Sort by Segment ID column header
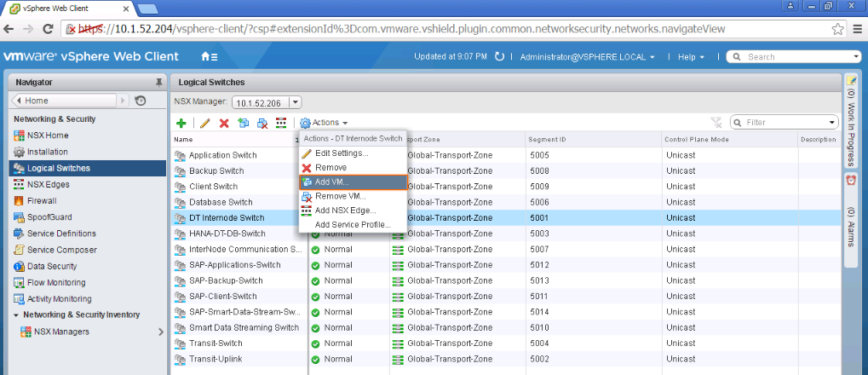Image resolution: width=868 pixels, height=375 pixels. 593,140
